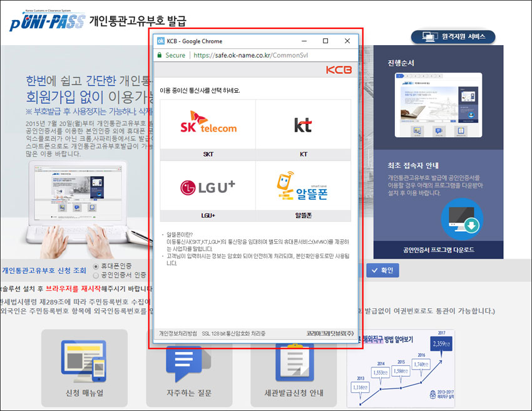Viewport: 532px width, 411px height.
Task: Click the safe.ok-name.co.kr address bar URL
Action: [x=251, y=55]
